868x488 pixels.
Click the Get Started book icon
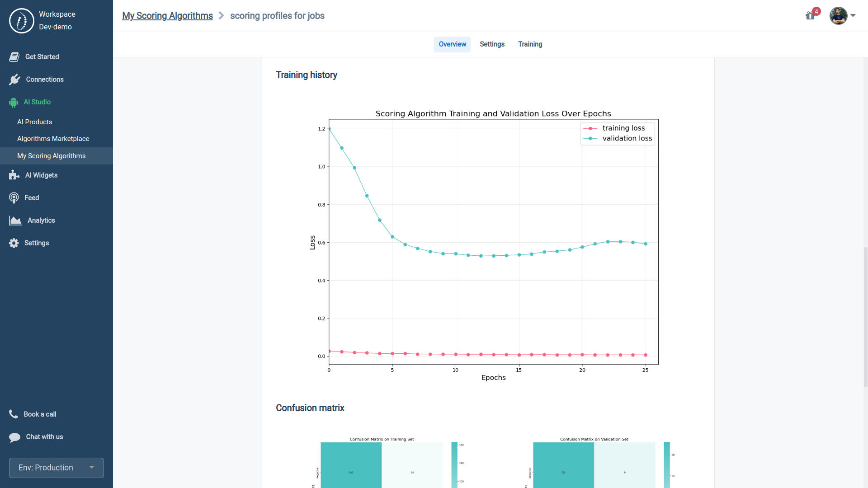click(14, 57)
